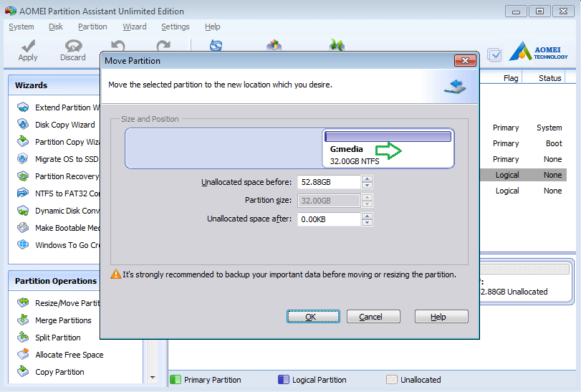Select Copy Partition operation

pyautogui.click(x=51, y=372)
